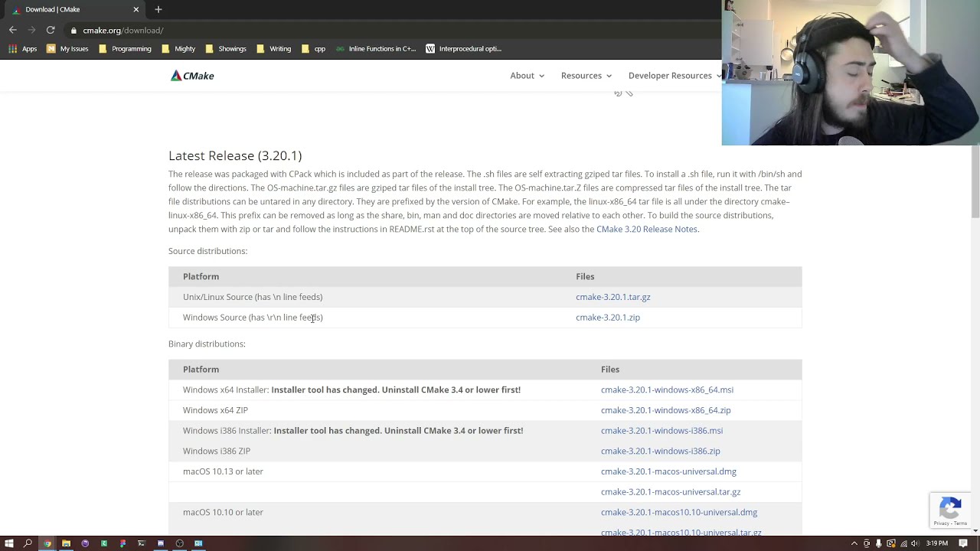The height and width of the screenshot is (551, 980).
Task: Download cmake-3.20.1-macos10.10-universal.dmg
Action: pyautogui.click(x=679, y=513)
